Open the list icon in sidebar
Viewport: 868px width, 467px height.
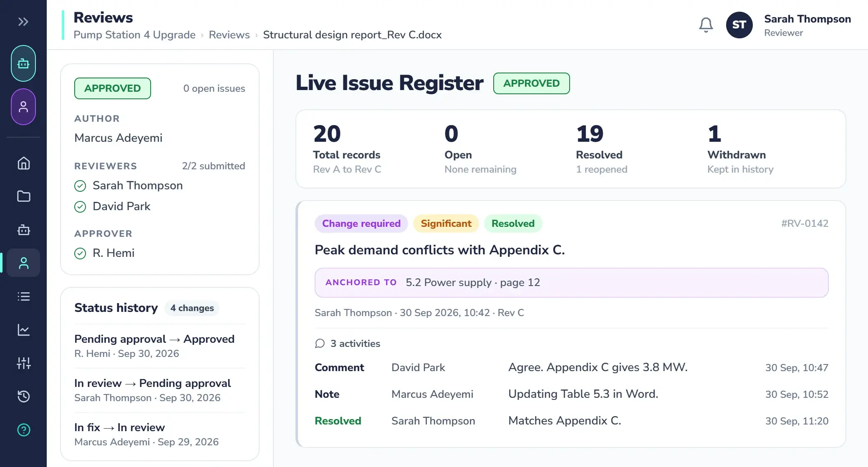tap(23, 296)
